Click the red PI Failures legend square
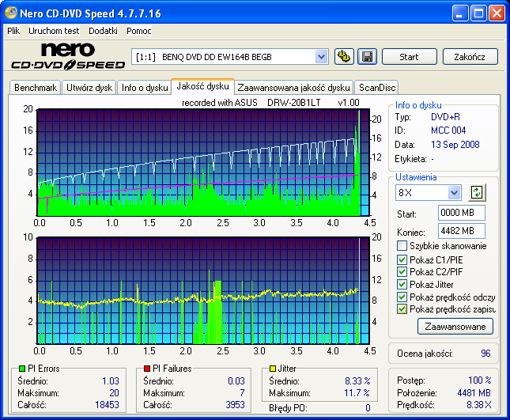The image size is (510, 420). (x=147, y=369)
